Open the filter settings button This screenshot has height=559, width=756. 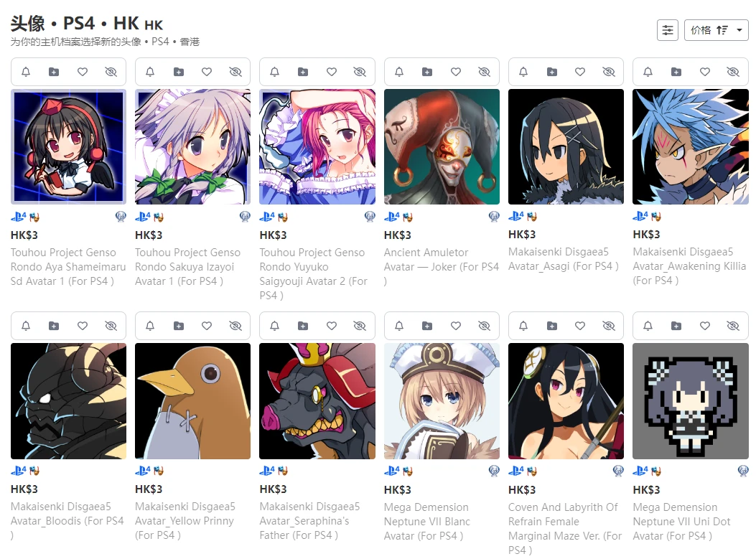667,30
